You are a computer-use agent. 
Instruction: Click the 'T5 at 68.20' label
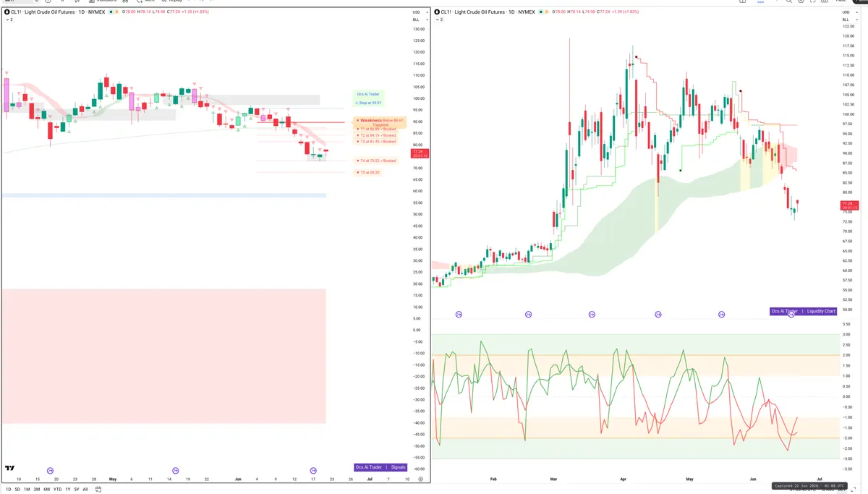tap(368, 172)
